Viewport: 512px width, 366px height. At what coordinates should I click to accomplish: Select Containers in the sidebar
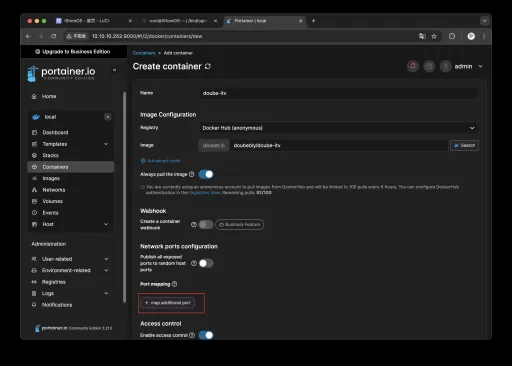pyautogui.click(x=71, y=167)
